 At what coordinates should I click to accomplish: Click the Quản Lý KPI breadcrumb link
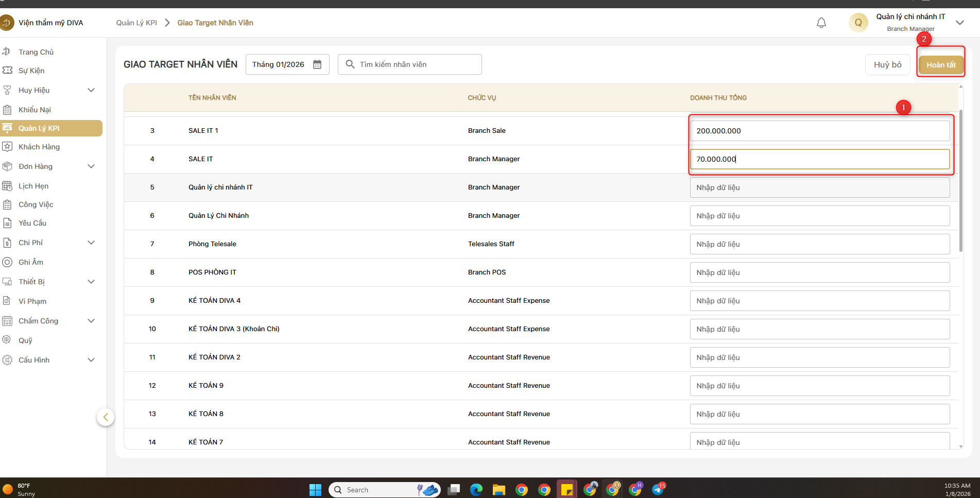136,23
